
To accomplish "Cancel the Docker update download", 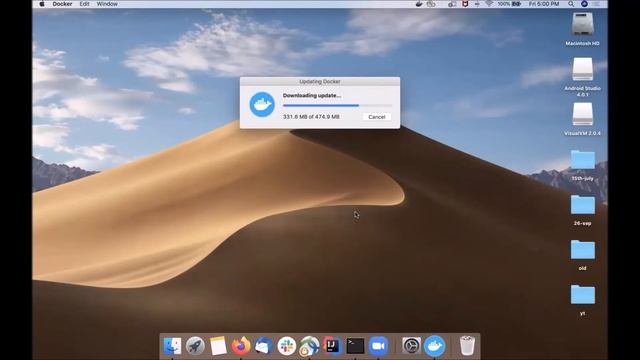I will 376,117.
